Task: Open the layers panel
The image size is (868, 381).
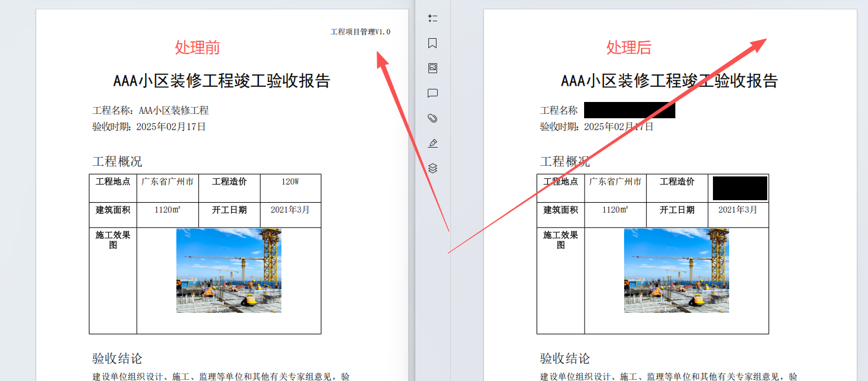Action: 432,168
